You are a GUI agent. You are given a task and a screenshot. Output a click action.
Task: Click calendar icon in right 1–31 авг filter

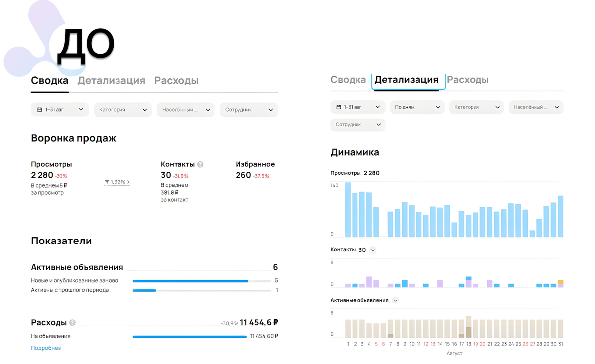pyautogui.click(x=339, y=107)
